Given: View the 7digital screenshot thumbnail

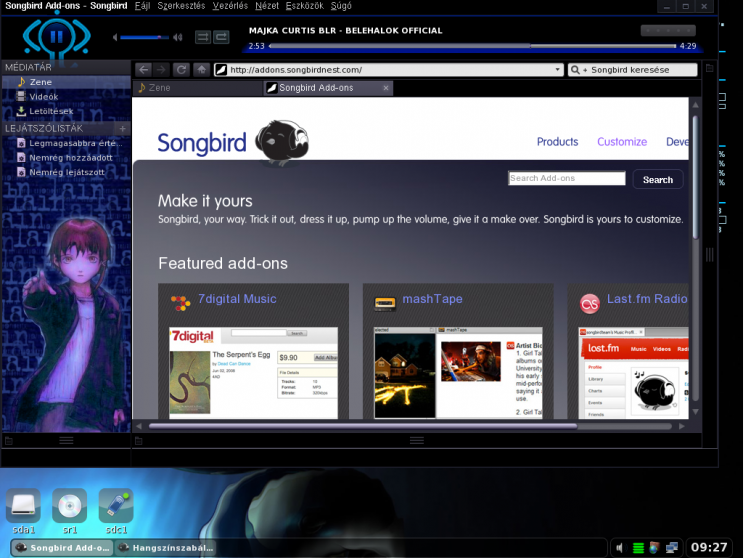Looking at the screenshot, I should [253, 372].
